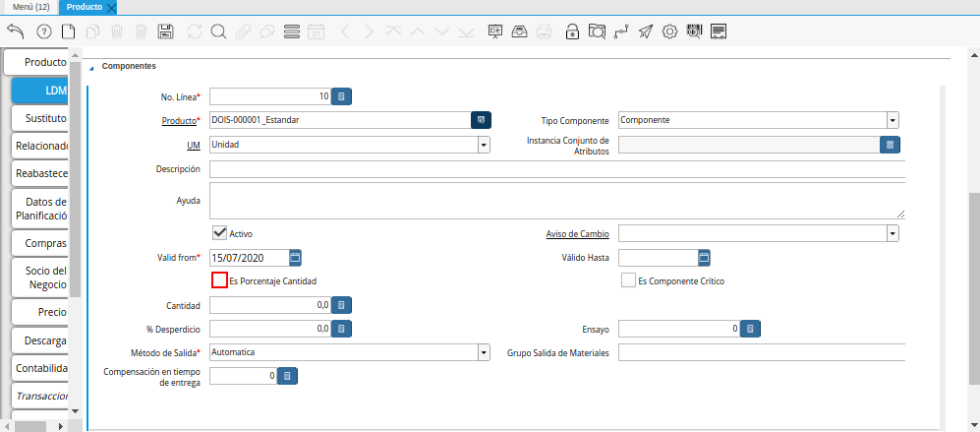Open the search magnifier tool
The height and width of the screenshot is (432, 980).
tap(218, 31)
